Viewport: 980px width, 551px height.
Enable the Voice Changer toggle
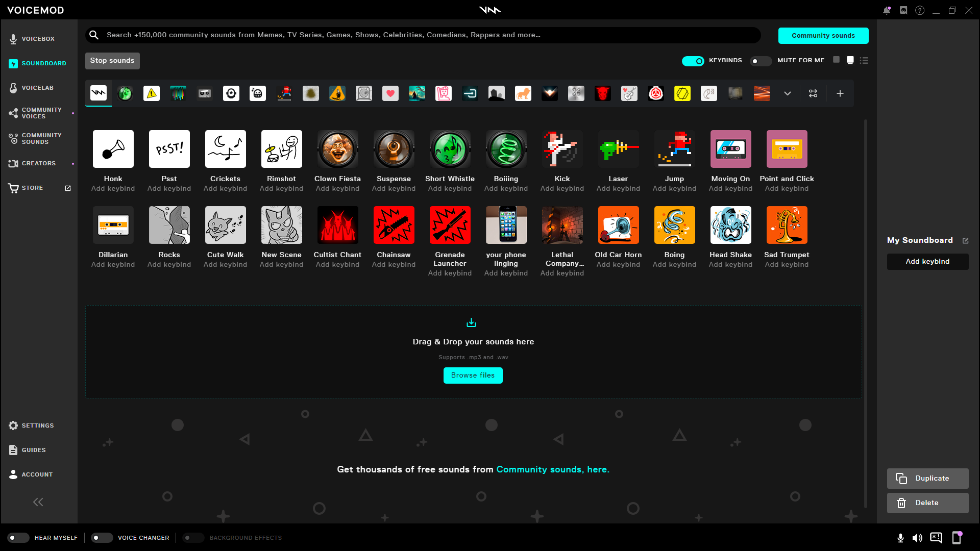(102, 538)
